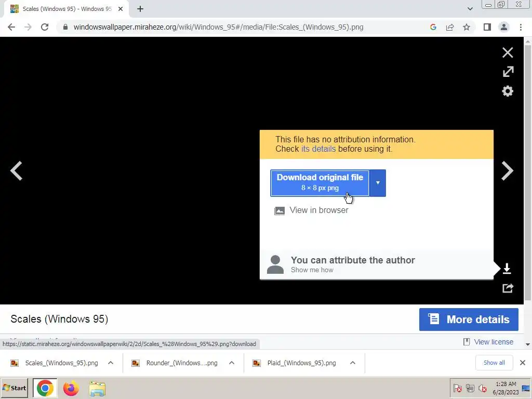This screenshot has height=399, width=532.
Task: Open the Chrome profile avatar
Action: coord(504,27)
